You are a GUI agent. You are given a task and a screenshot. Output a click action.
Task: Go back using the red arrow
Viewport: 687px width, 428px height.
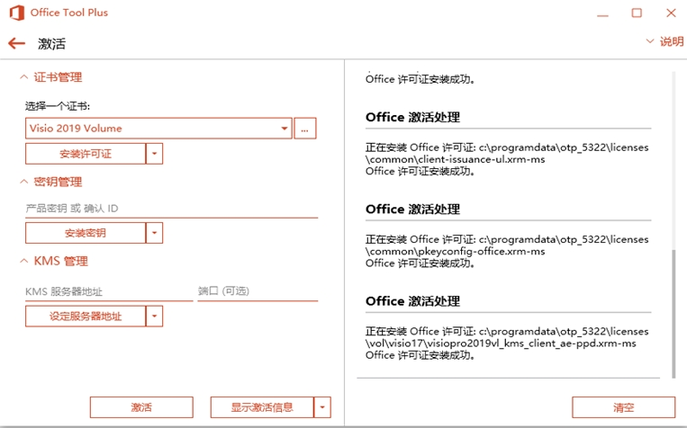click(17, 43)
